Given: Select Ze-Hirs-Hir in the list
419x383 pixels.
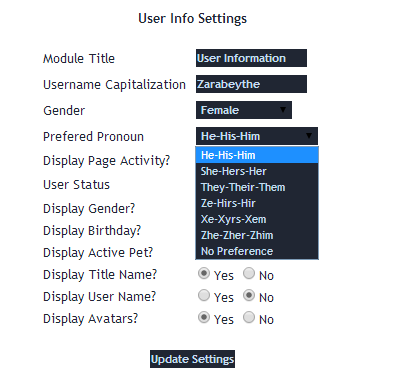Looking at the screenshot, I should (x=257, y=203).
